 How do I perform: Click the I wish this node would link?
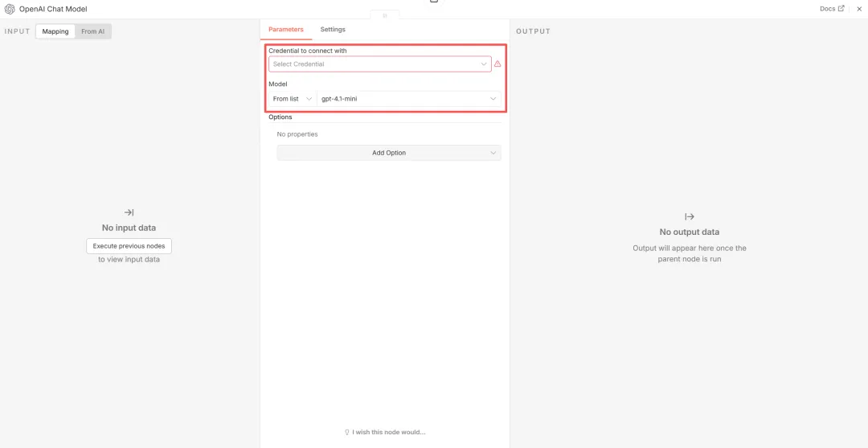(x=389, y=432)
